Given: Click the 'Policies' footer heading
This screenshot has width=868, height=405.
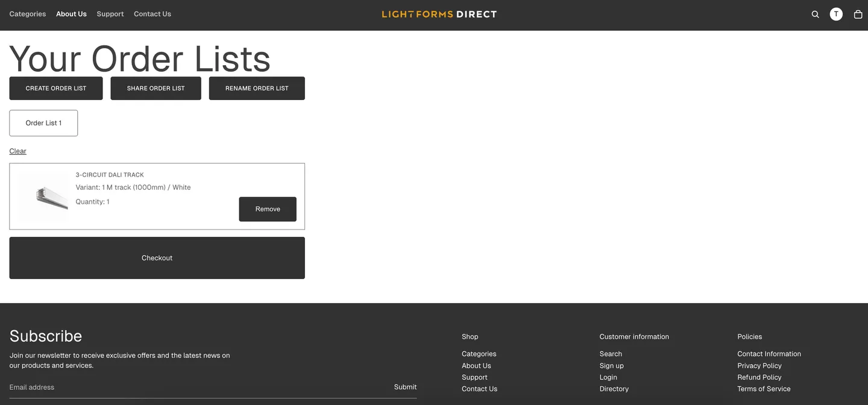Looking at the screenshot, I should pyautogui.click(x=749, y=337).
